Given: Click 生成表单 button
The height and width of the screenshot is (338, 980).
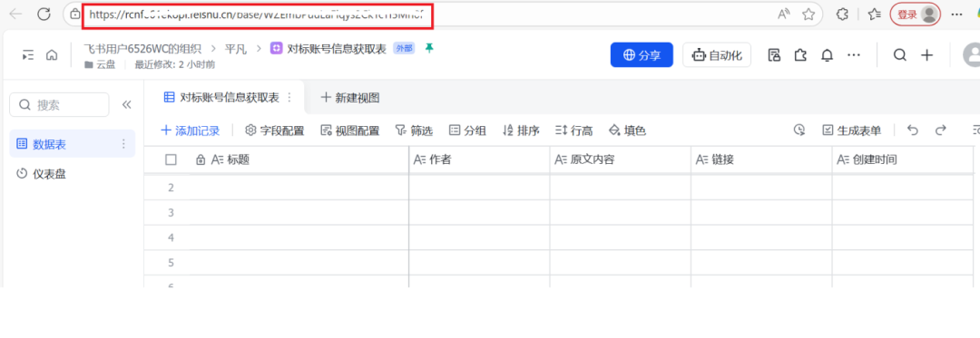Looking at the screenshot, I should pos(851,130).
